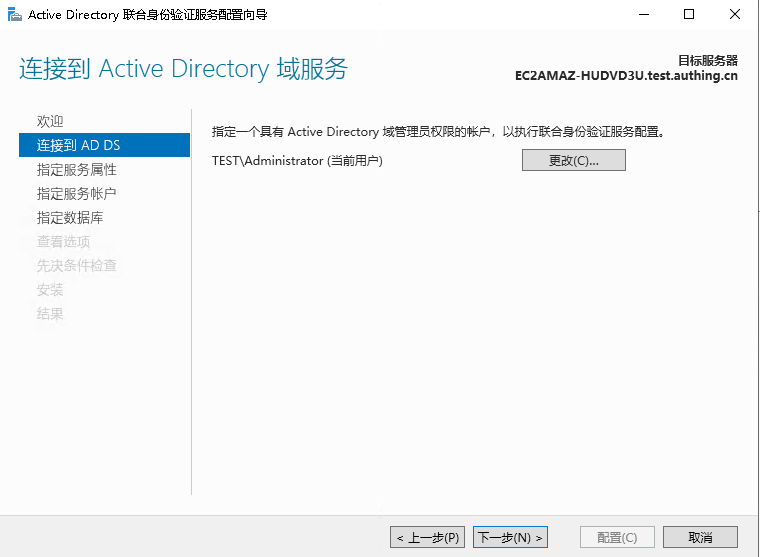Click the AD FS wizard title bar icon
The width and height of the screenshot is (760, 557).
(15, 15)
